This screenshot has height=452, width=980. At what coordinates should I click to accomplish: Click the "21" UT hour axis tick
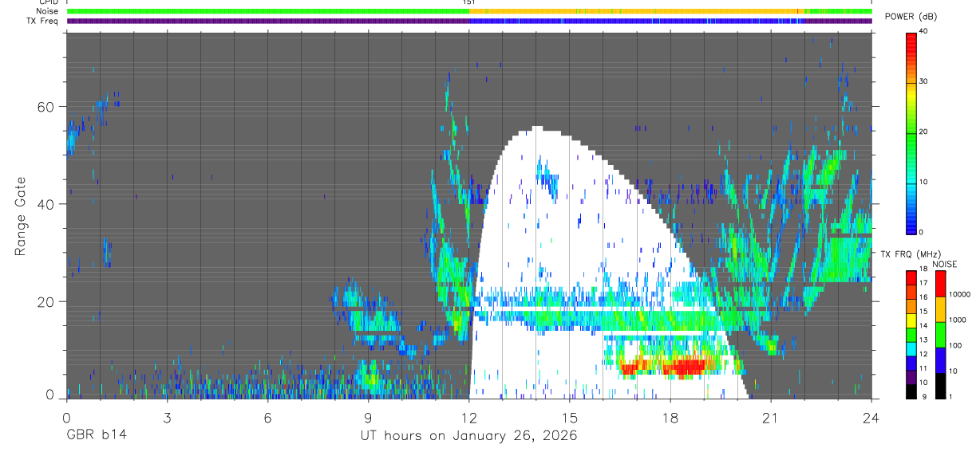pyautogui.click(x=771, y=417)
